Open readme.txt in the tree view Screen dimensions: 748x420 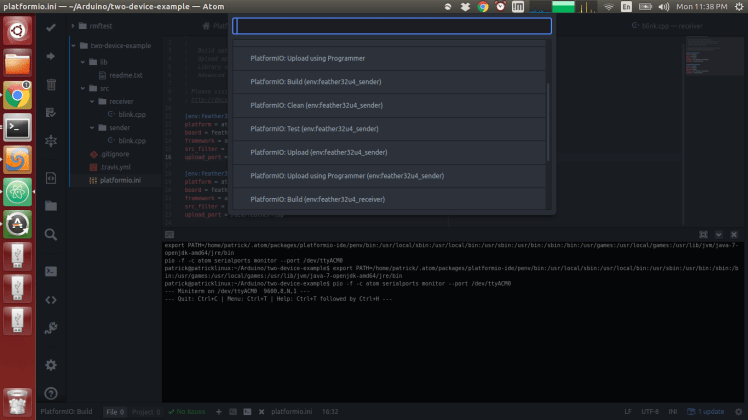[125, 75]
